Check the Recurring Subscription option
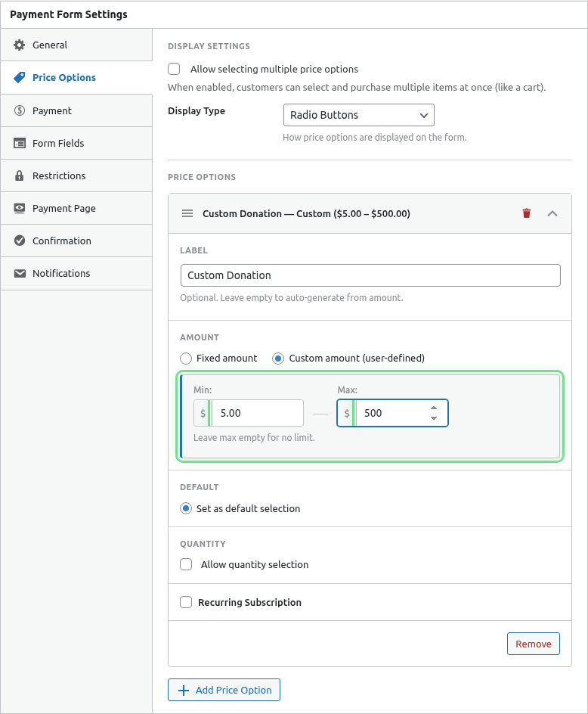This screenshot has height=714, width=588. [x=185, y=602]
